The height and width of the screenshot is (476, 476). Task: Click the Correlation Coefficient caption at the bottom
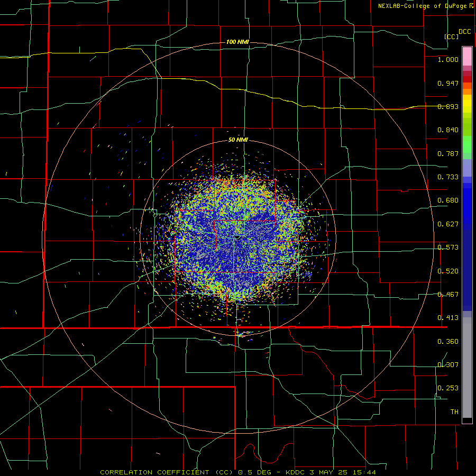pyautogui.click(x=238, y=472)
